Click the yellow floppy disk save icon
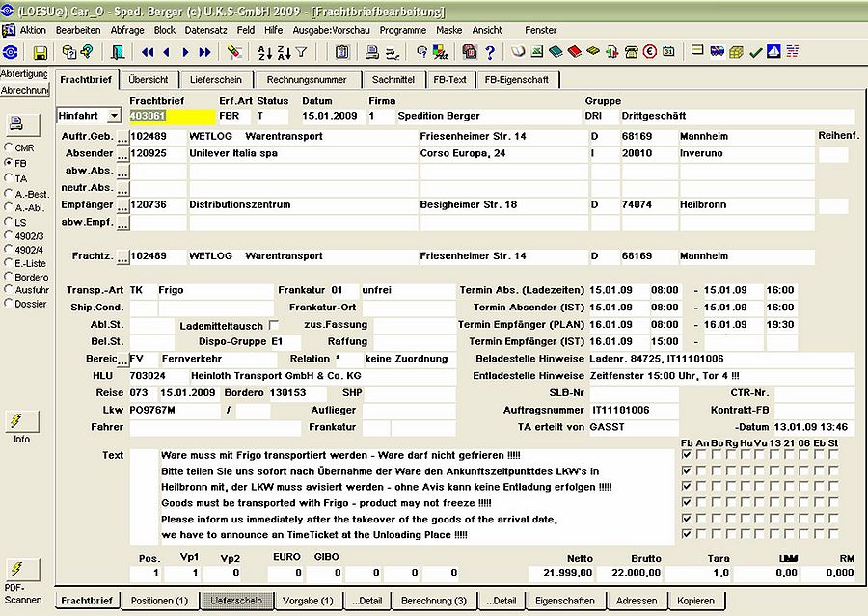868x616 pixels. click(x=40, y=53)
